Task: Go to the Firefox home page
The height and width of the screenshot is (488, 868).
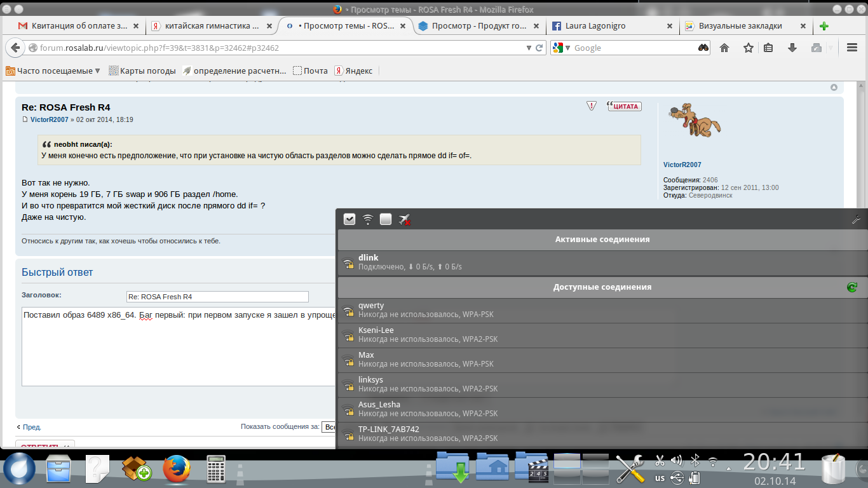Action: [724, 48]
